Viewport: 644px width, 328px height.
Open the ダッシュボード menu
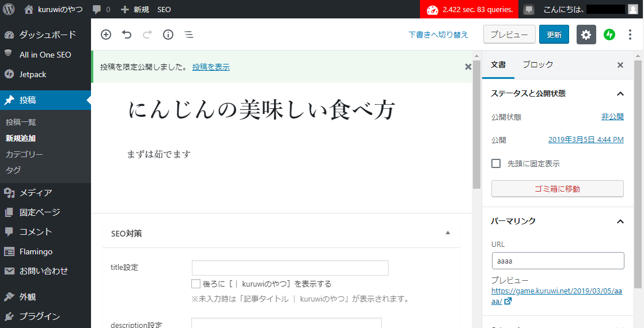(45, 35)
